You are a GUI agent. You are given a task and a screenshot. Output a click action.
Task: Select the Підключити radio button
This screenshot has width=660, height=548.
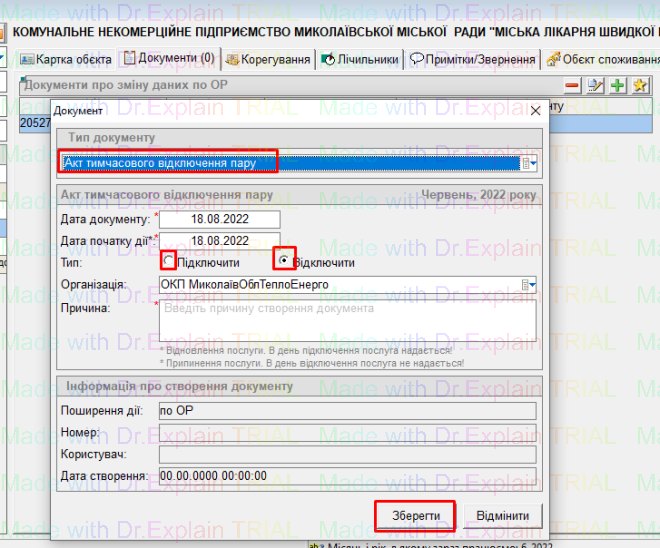point(170,261)
